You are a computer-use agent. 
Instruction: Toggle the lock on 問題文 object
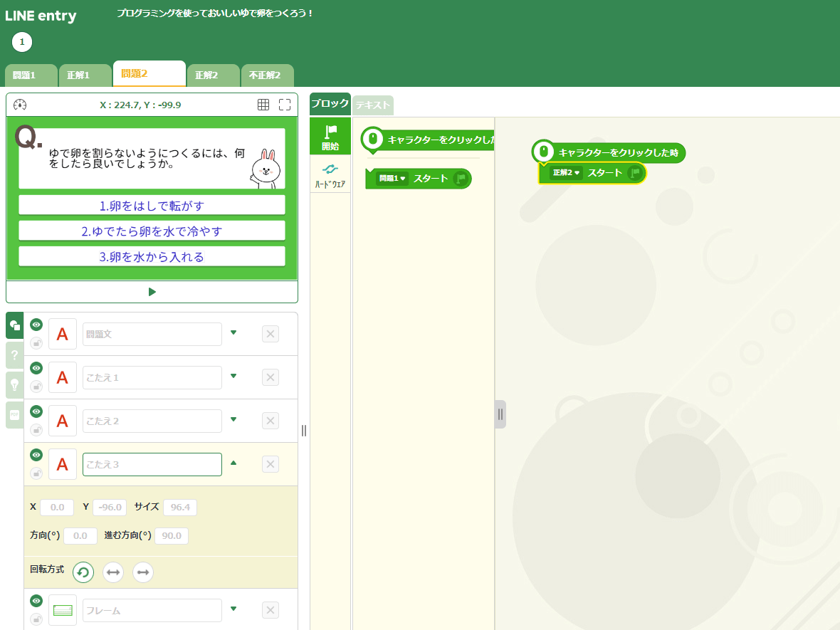click(36, 343)
